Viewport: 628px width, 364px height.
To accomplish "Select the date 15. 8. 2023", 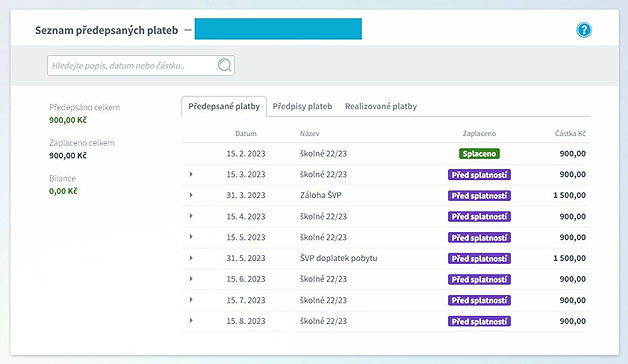I will 246,321.
